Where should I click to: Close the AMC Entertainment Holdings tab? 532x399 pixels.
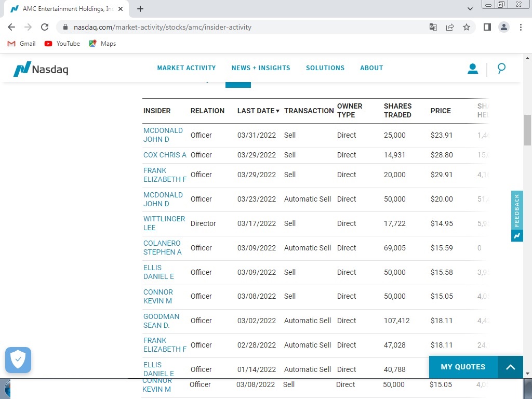[121, 9]
